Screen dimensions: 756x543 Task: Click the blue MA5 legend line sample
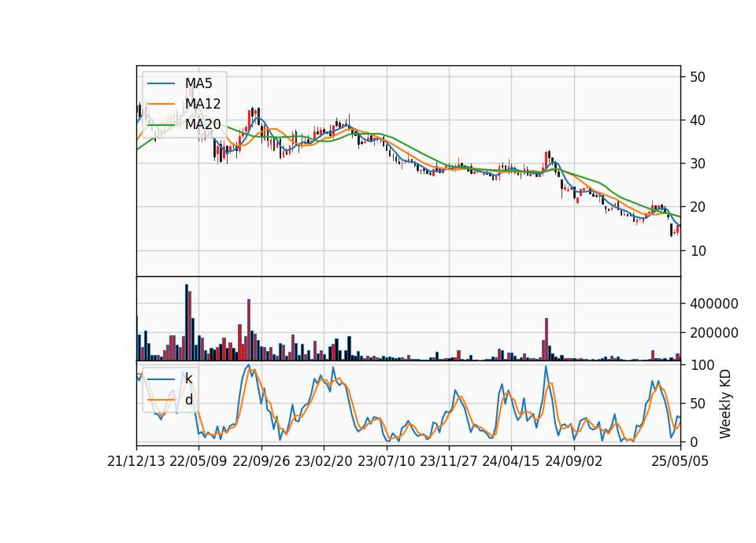click(x=161, y=83)
